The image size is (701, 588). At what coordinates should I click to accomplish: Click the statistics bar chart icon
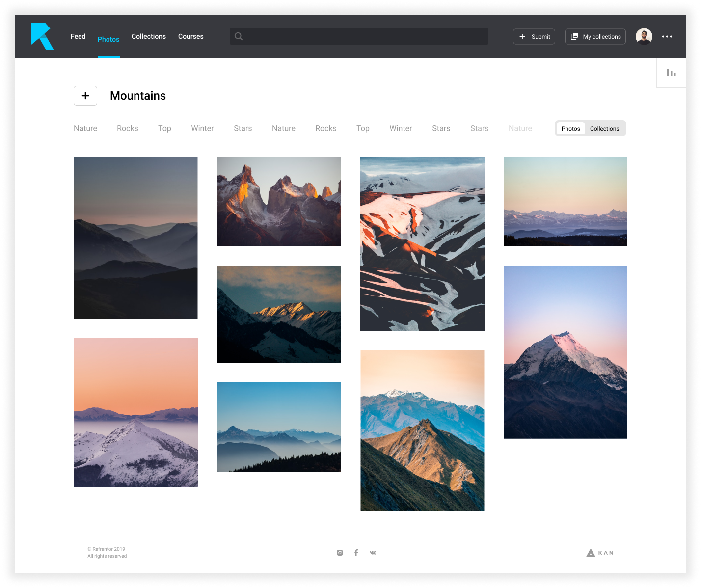[x=671, y=73]
